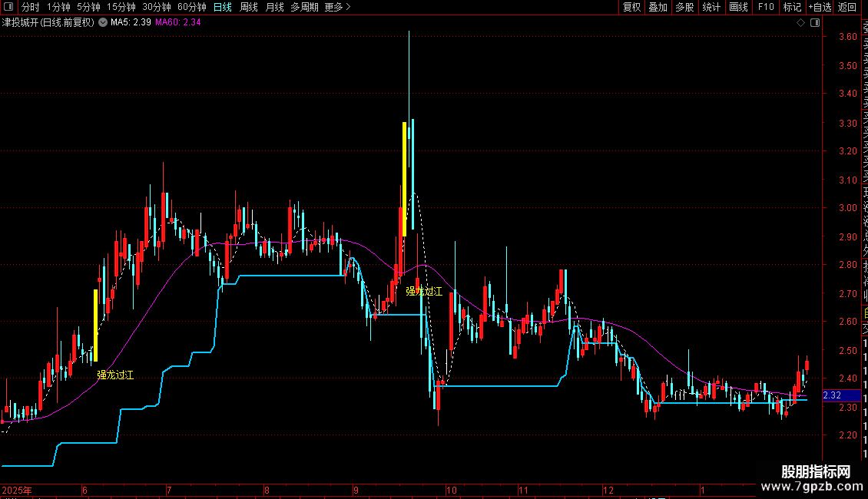Switch to 月线 monthly chart
Screen dimensions: 868x499
click(x=274, y=7)
